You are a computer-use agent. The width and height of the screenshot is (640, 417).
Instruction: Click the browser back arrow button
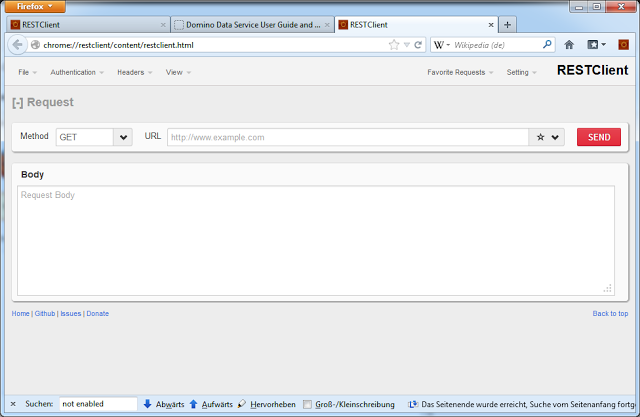point(17,45)
